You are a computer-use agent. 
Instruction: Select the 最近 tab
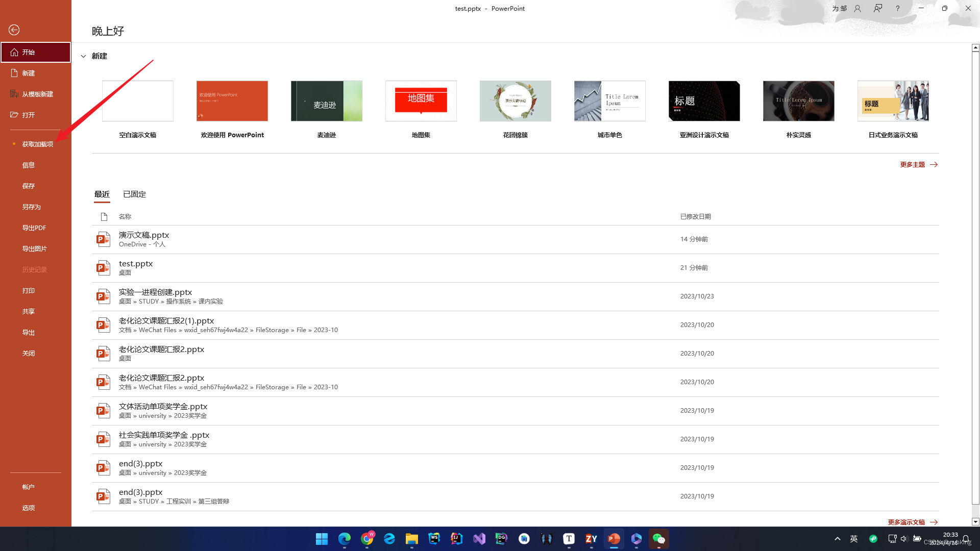tap(102, 194)
